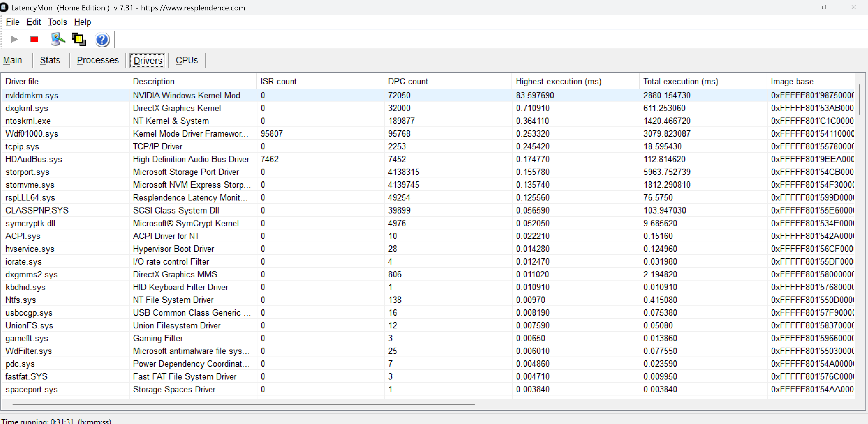Click the ISR count column header
Screen dimensions: 868x424
tap(278, 81)
